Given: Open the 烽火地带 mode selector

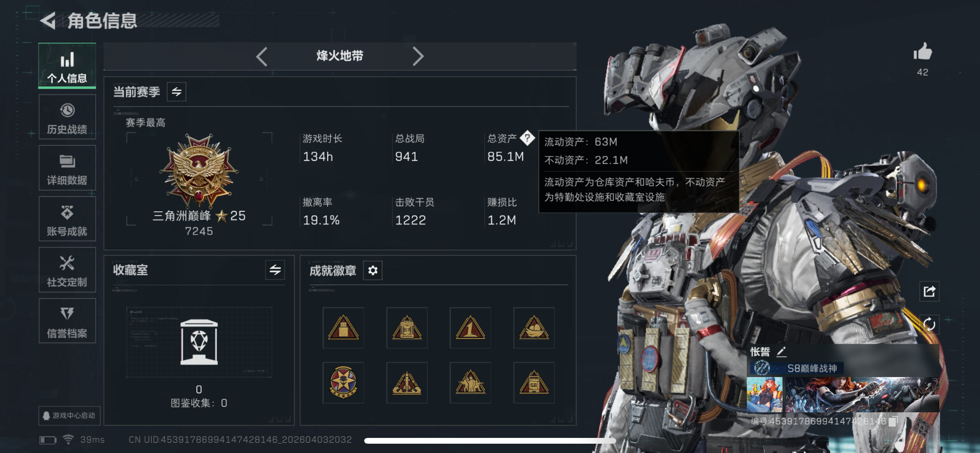Looking at the screenshot, I should pos(340,56).
